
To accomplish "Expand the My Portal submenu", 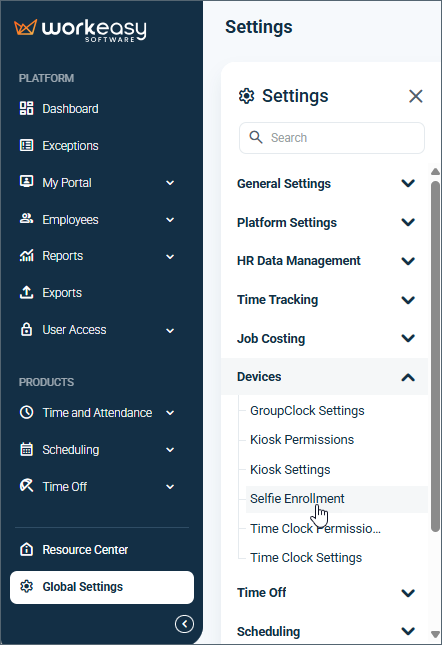I will (x=170, y=183).
